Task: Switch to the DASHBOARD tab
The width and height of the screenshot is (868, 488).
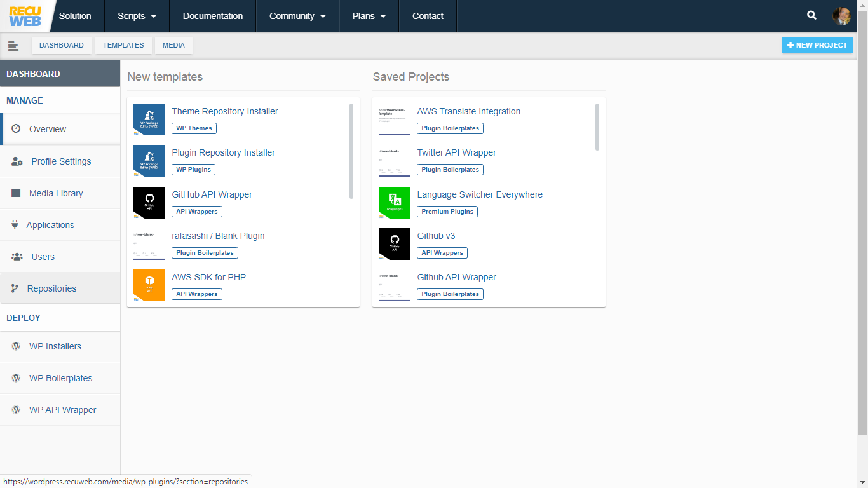Action: point(62,46)
